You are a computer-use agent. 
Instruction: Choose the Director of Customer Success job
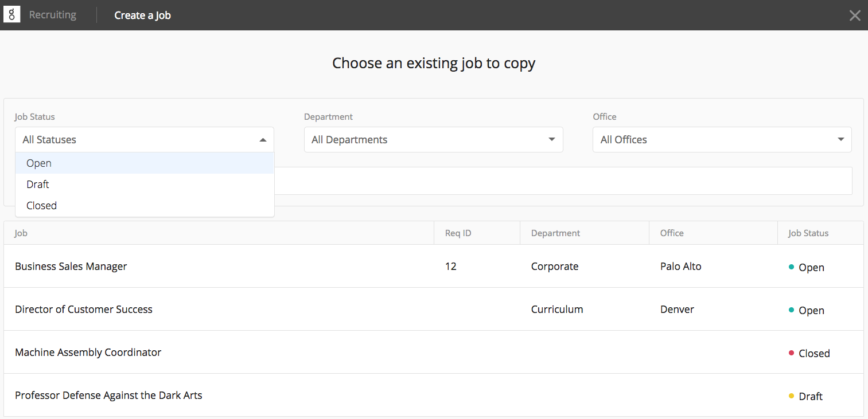tap(84, 310)
